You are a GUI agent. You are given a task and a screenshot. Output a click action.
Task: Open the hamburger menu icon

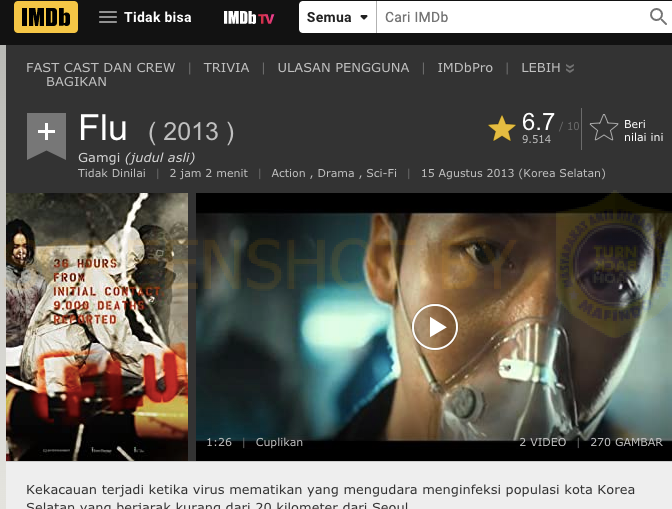108,17
